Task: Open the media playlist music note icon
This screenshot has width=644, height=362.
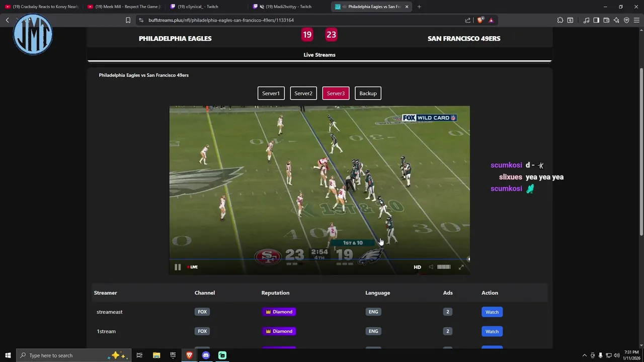Action: 586,20
